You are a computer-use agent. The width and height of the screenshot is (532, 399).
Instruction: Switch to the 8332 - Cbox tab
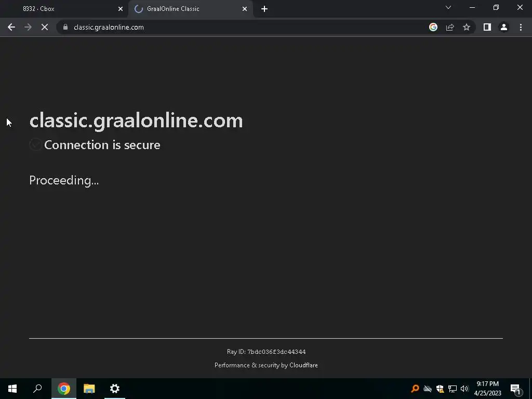[x=64, y=9]
